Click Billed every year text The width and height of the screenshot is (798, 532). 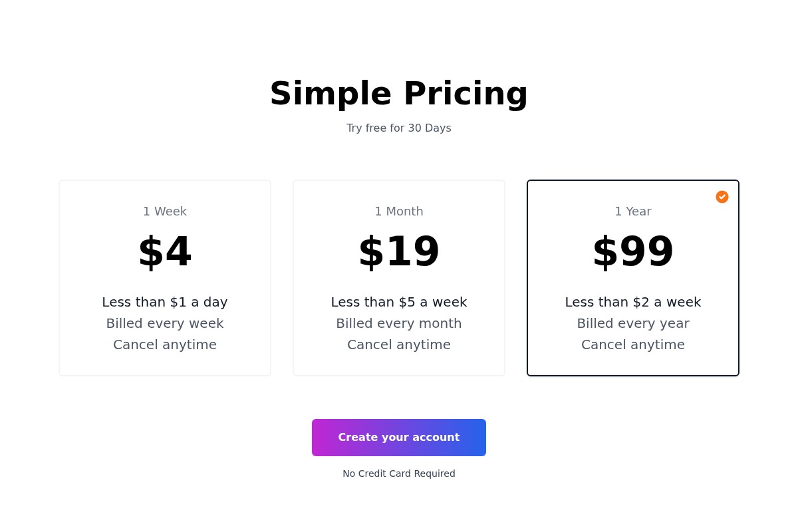(633, 323)
